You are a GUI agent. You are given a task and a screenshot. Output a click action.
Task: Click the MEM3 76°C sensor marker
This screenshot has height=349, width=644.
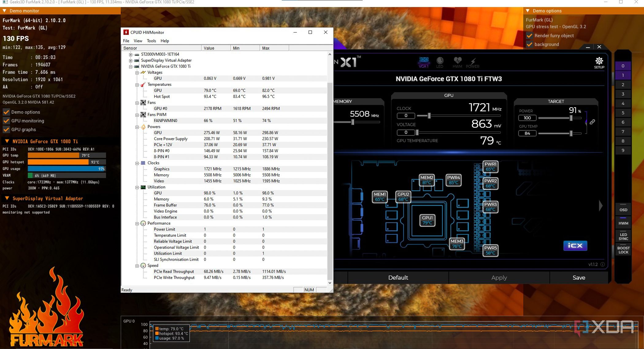point(457,244)
